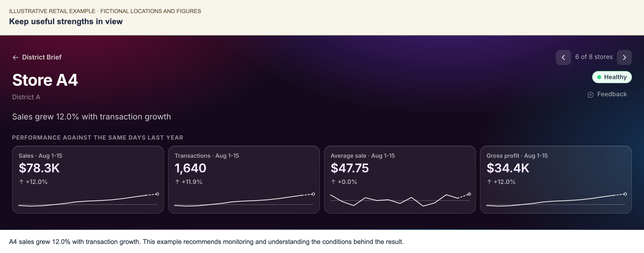Open the Gross profit Aug 1-15 card

[x=556, y=180]
